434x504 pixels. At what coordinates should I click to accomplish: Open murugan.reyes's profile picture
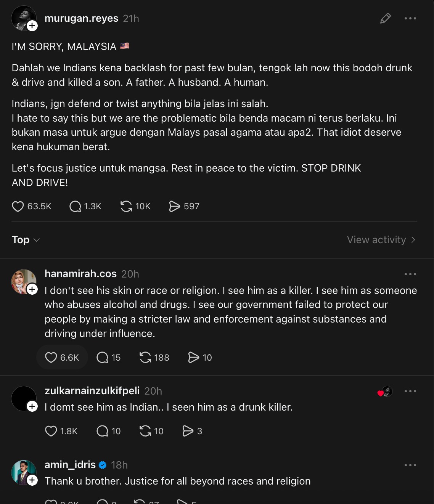pyautogui.click(x=22, y=17)
